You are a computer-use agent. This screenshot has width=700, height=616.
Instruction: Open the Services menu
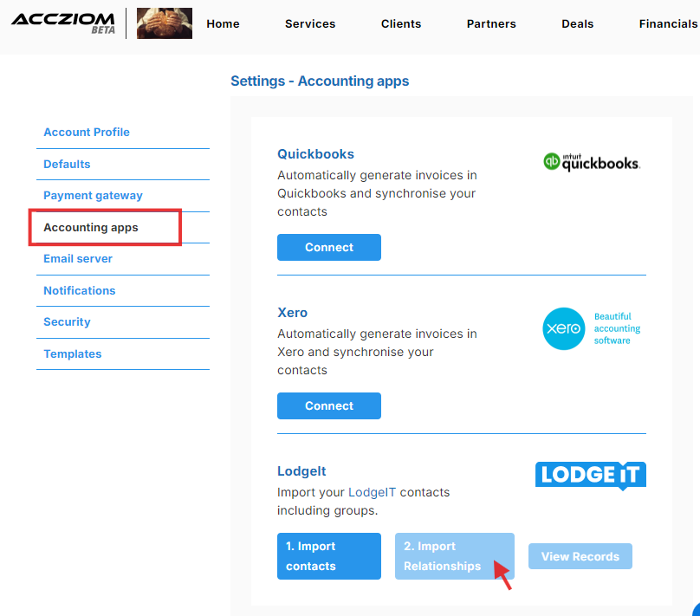(310, 23)
